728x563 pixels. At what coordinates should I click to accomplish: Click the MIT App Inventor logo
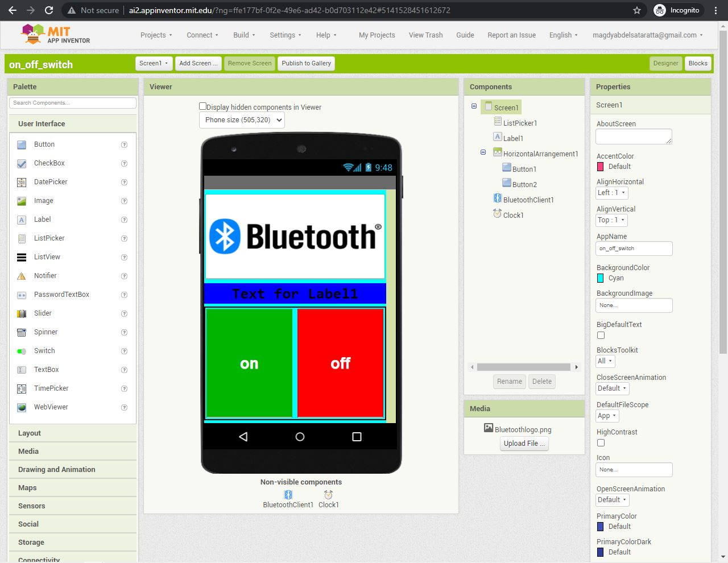pyautogui.click(x=55, y=34)
